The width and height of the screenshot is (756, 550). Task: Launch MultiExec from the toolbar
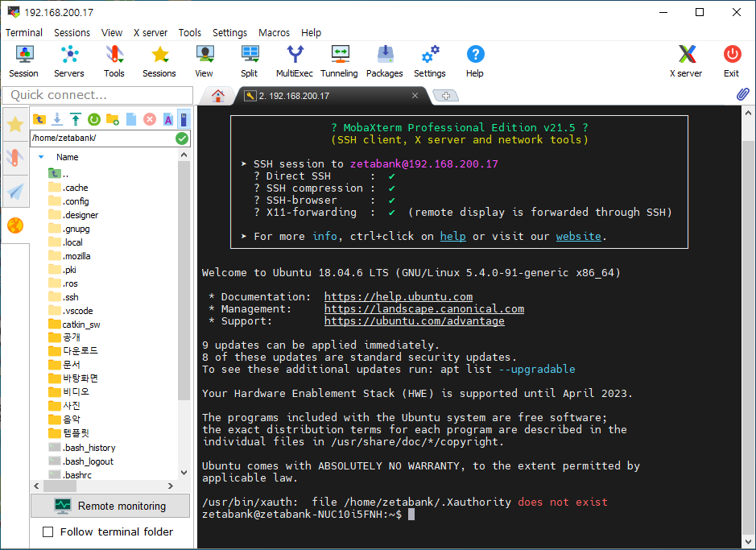point(295,61)
